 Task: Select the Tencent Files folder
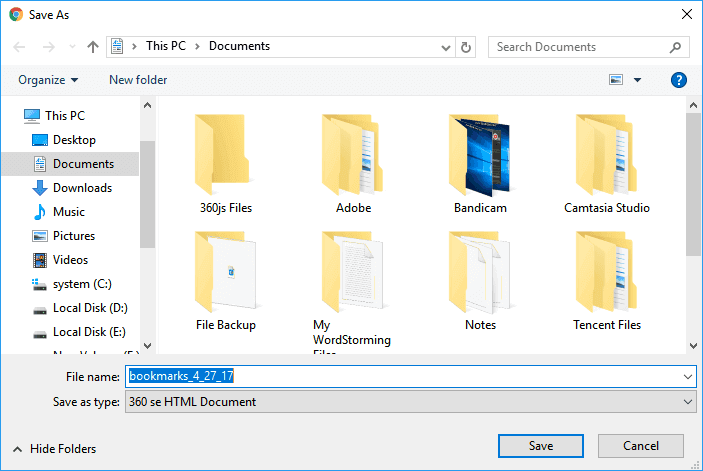point(607,282)
